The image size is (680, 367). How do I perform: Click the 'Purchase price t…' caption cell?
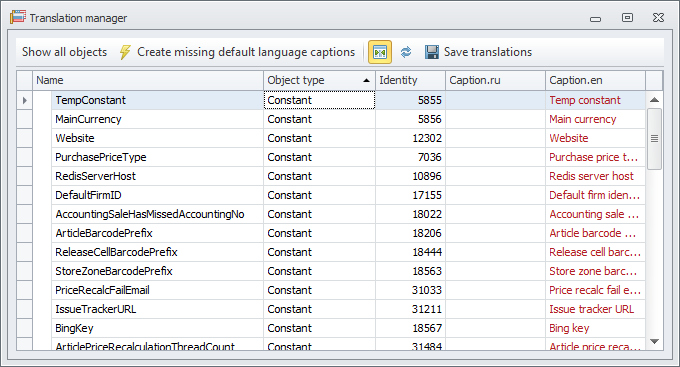[x=595, y=157]
